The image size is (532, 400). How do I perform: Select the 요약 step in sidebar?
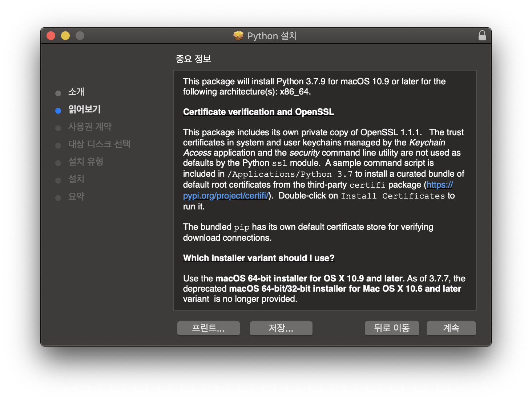click(x=76, y=196)
